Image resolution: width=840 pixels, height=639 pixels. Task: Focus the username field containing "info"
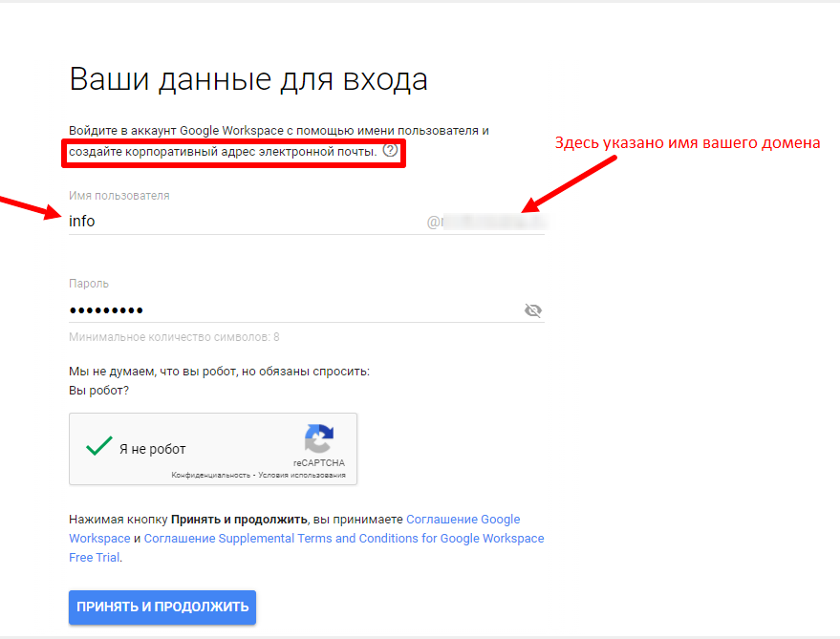point(239,222)
